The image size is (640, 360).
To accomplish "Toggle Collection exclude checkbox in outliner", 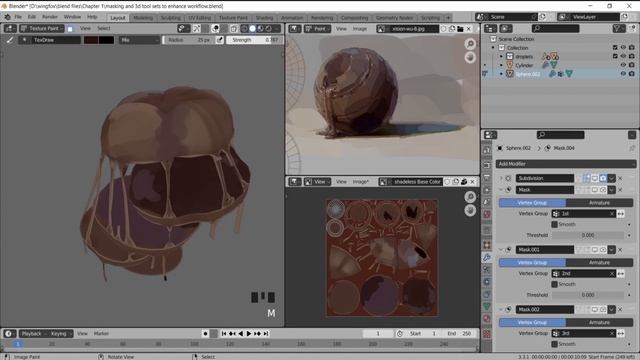I will pyautogui.click(x=615, y=48).
